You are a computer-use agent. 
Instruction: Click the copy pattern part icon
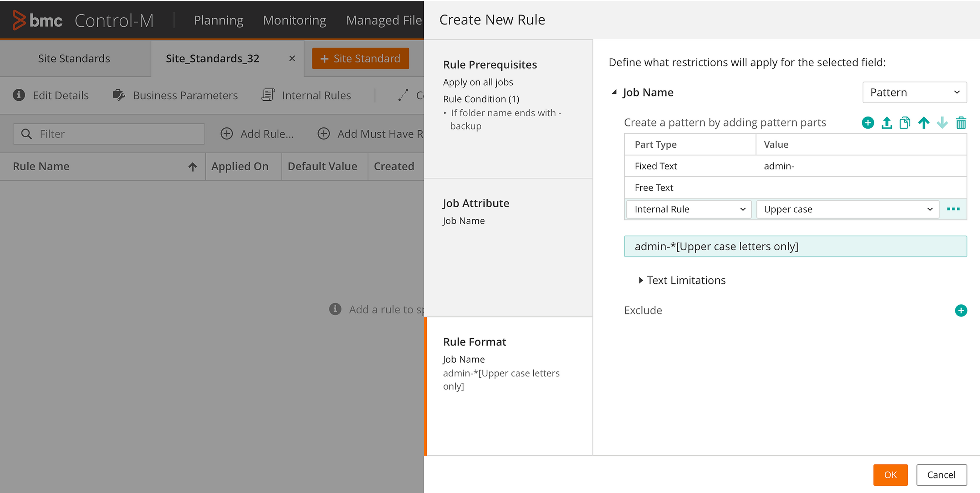pyautogui.click(x=905, y=123)
